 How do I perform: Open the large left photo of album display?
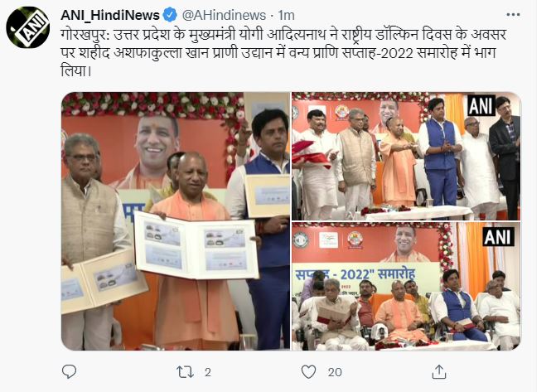[x=176, y=221]
